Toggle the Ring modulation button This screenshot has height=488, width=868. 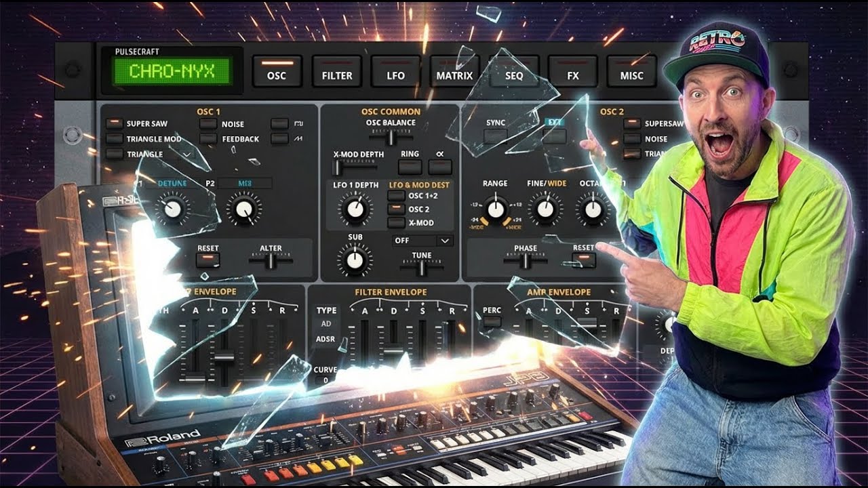[x=410, y=167]
